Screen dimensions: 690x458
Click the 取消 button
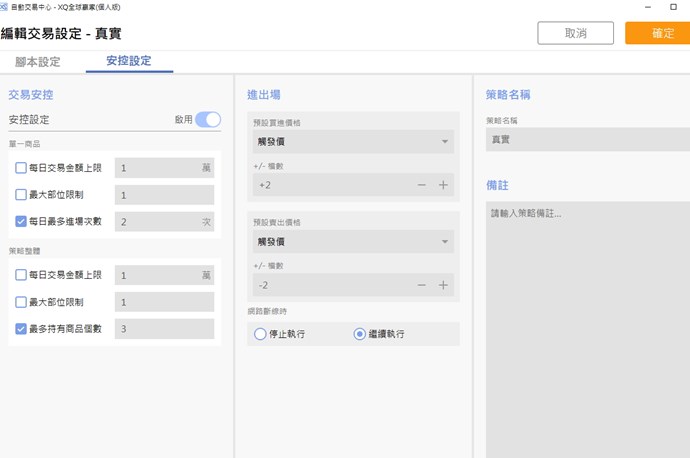tap(575, 33)
